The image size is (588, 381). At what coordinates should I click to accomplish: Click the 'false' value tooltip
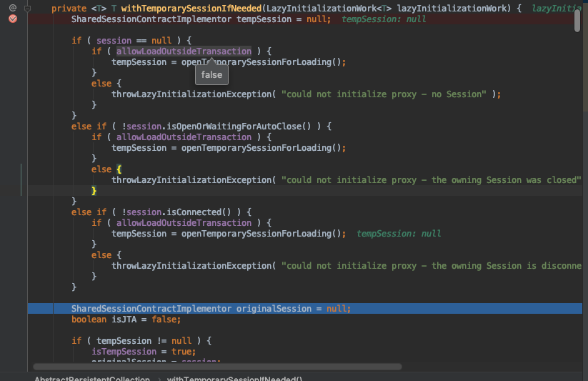coord(211,74)
